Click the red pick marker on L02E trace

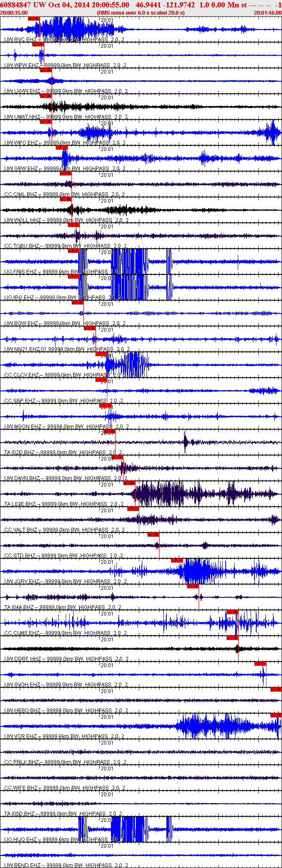pos(129,483)
